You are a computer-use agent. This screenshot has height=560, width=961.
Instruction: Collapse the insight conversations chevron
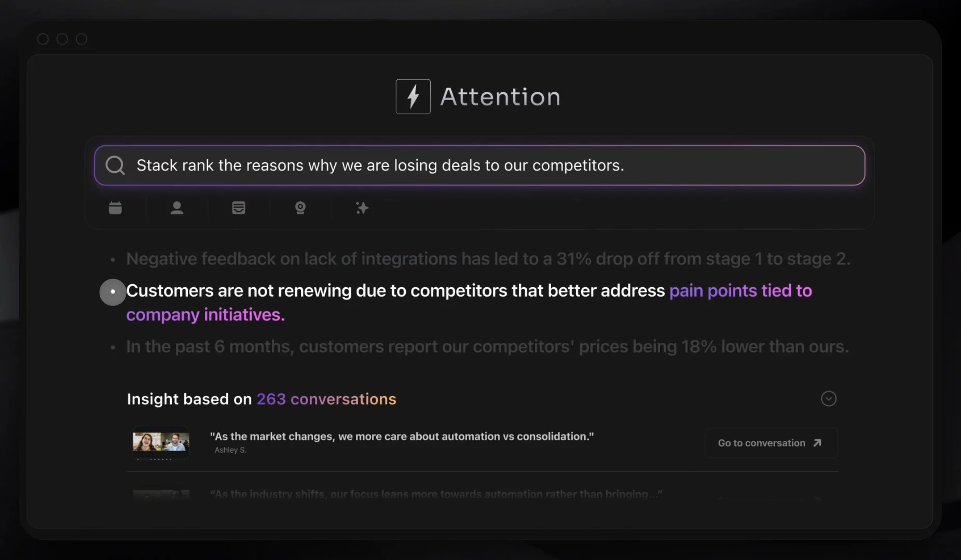[829, 399]
